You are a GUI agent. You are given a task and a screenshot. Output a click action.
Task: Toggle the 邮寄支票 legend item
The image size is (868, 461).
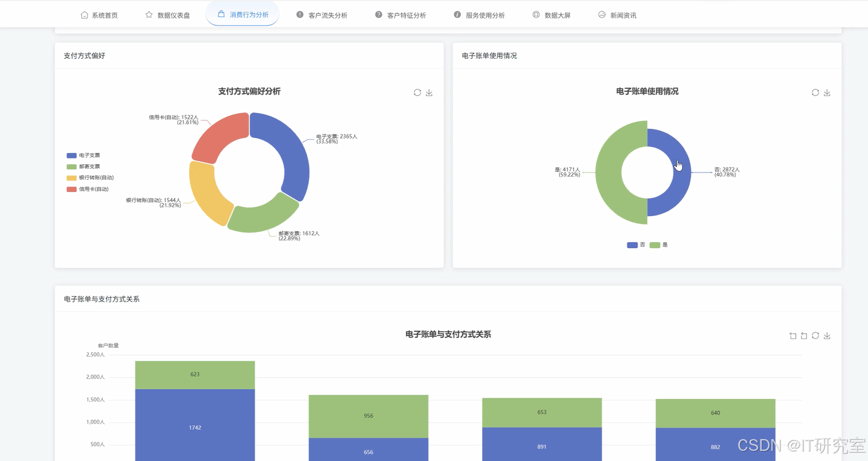click(x=83, y=166)
